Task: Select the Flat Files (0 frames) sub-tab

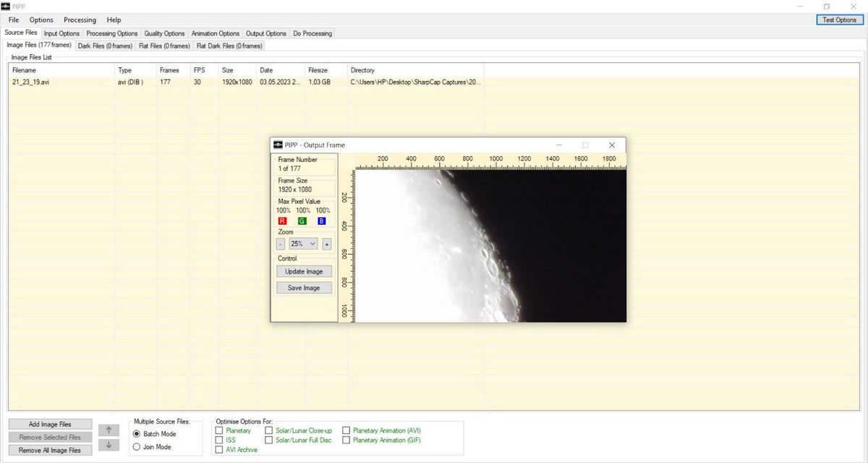Action: [164, 46]
